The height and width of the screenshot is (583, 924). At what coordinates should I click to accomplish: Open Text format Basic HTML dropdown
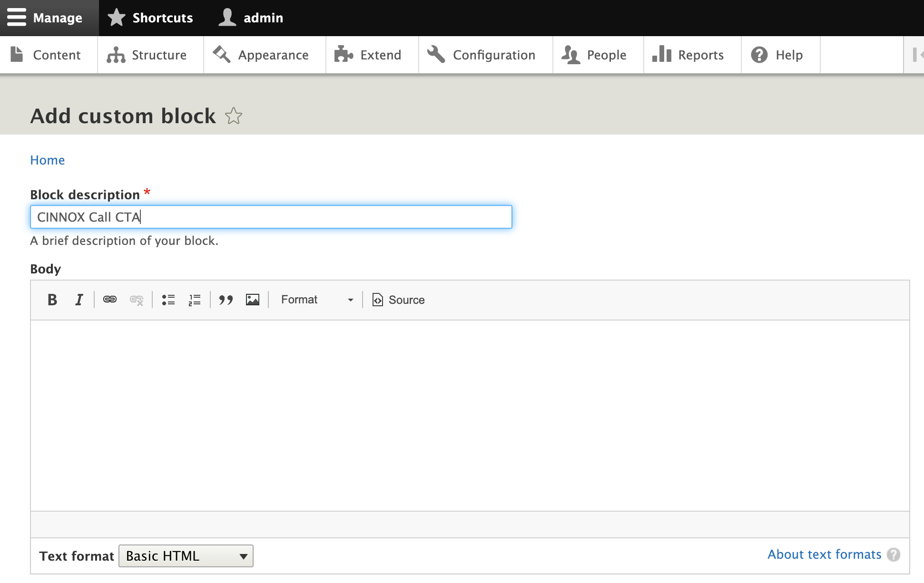[x=186, y=556]
